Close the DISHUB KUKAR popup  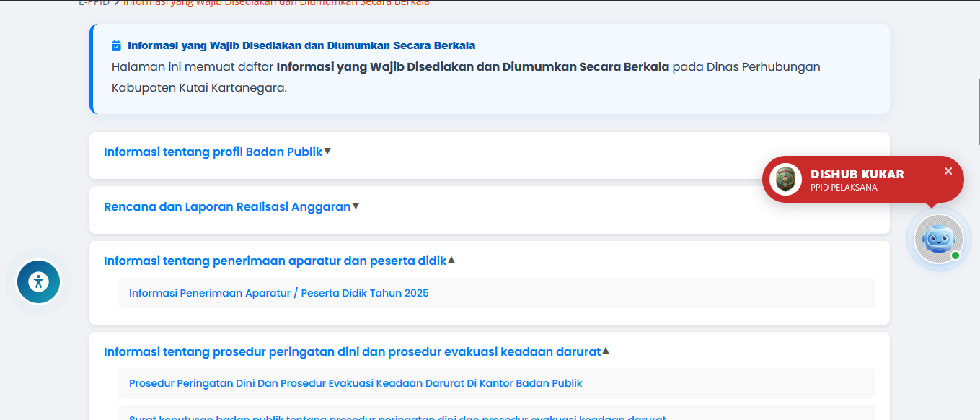coord(948,171)
